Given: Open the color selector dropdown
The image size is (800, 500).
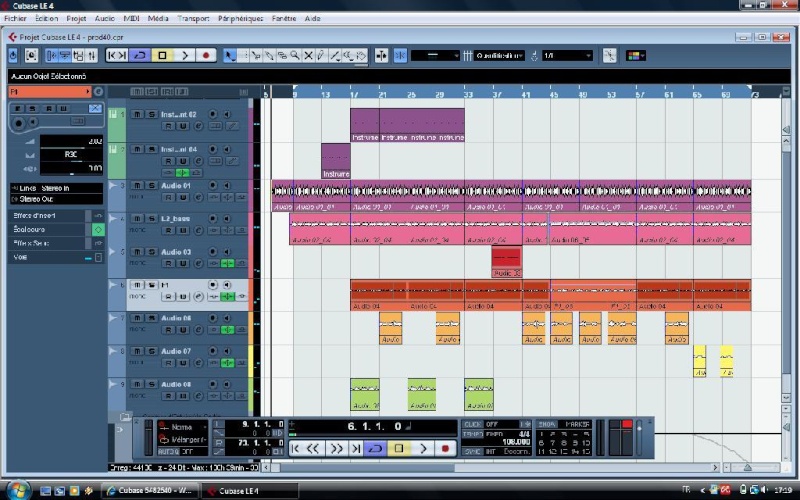Looking at the screenshot, I should click(x=636, y=55).
